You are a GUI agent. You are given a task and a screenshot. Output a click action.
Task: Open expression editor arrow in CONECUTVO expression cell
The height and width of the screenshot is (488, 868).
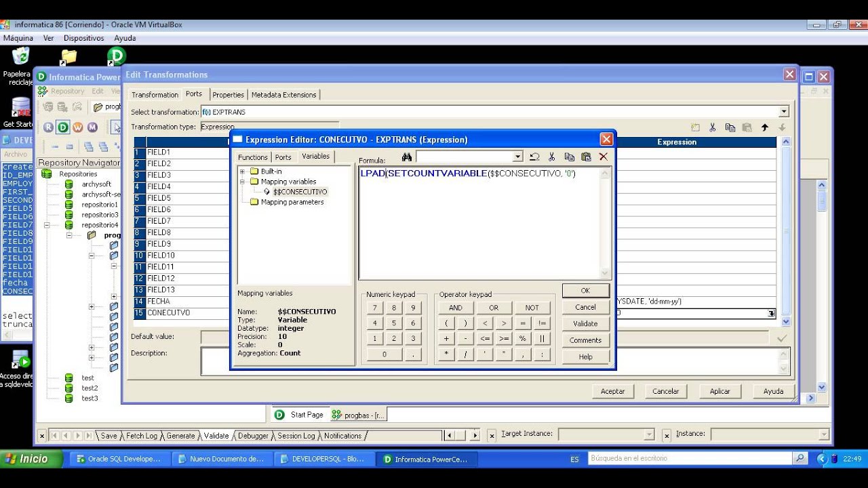[x=771, y=313]
